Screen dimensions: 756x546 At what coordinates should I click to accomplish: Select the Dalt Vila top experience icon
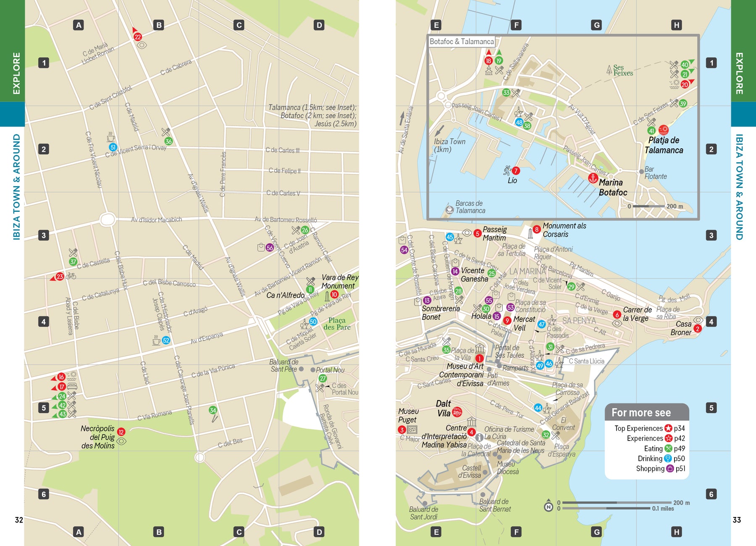click(x=457, y=412)
